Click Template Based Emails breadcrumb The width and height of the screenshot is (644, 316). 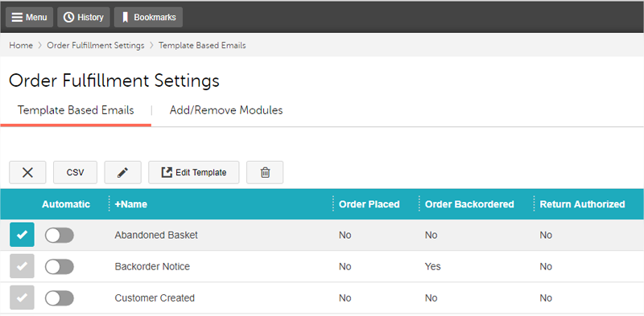[x=202, y=46]
